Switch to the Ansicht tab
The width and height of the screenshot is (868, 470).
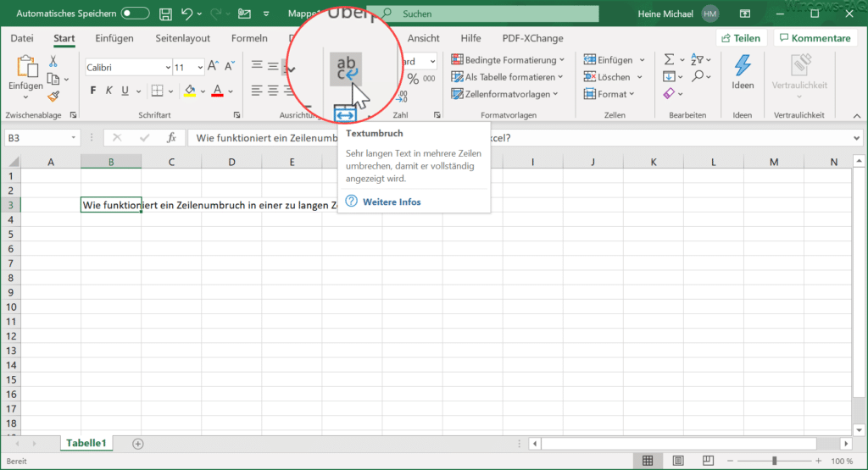(x=424, y=38)
